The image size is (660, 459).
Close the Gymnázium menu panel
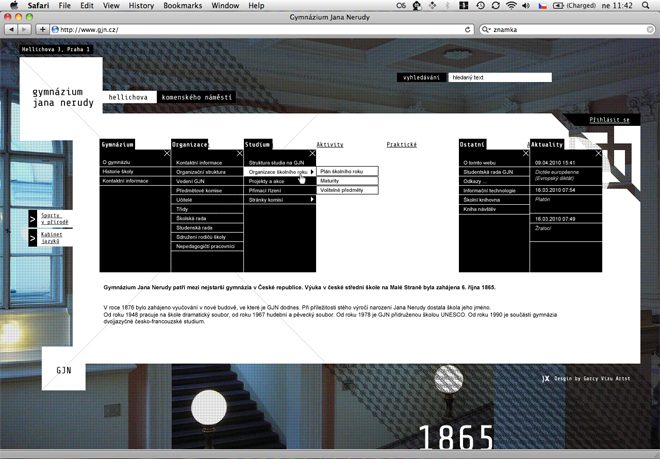pyautogui.click(x=167, y=153)
